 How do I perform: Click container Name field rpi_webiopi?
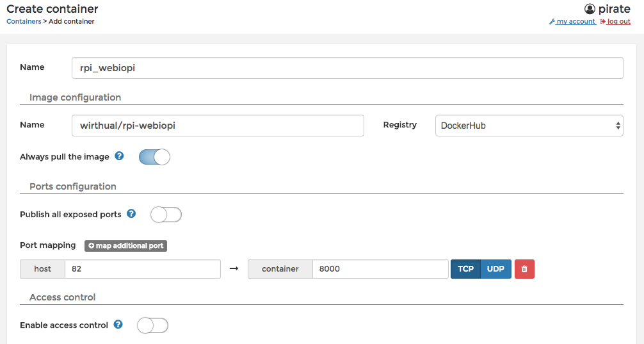pos(347,68)
